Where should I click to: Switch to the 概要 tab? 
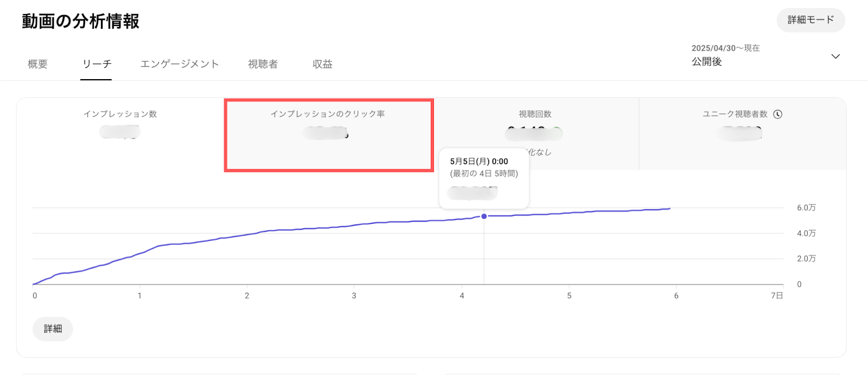click(x=38, y=64)
